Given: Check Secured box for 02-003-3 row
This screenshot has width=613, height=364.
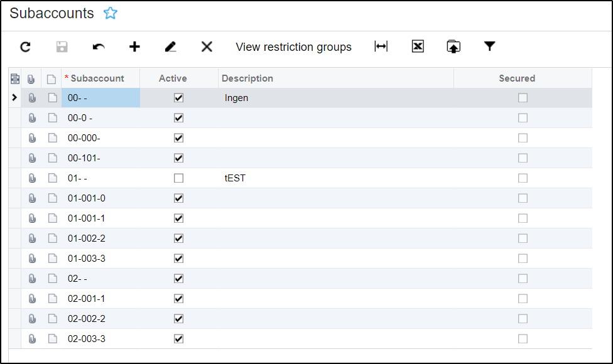Looking at the screenshot, I should [x=523, y=339].
